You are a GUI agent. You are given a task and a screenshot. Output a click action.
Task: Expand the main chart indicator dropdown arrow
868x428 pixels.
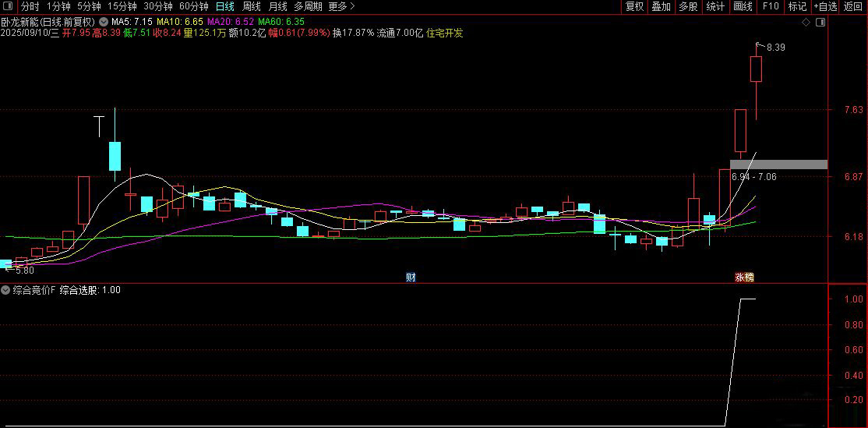(x=104, y=22)
